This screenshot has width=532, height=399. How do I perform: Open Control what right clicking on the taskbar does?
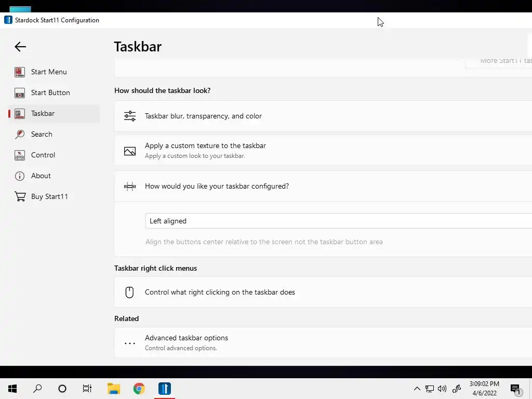coord(323,292)
